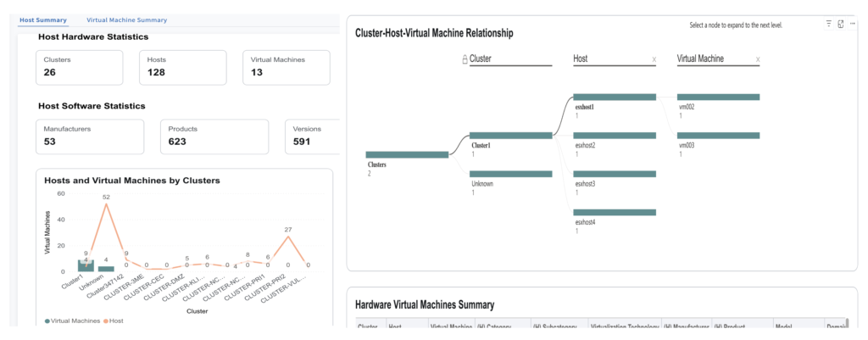Click the lock icon beside Cluster

464,59
